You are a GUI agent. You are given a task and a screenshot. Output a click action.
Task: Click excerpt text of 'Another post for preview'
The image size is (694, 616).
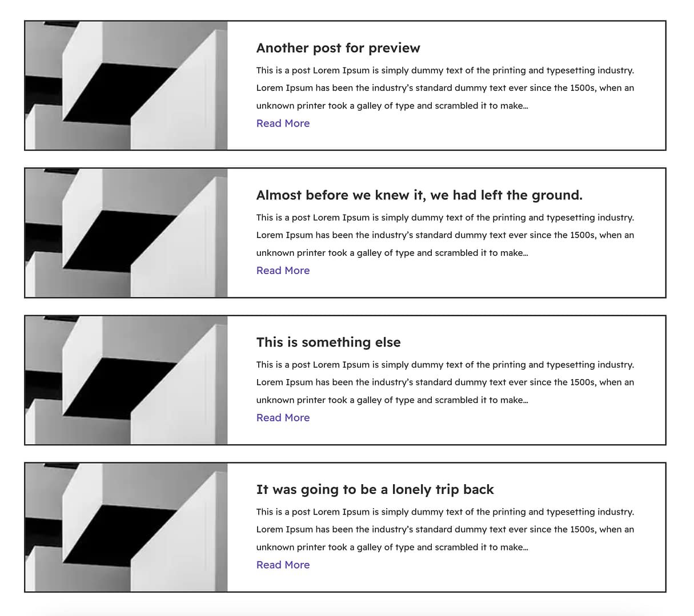(x=445, y=88)
